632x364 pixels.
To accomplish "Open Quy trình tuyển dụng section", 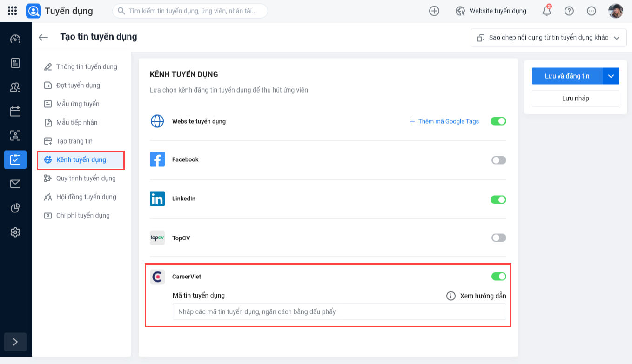I will tap(81, 178).
